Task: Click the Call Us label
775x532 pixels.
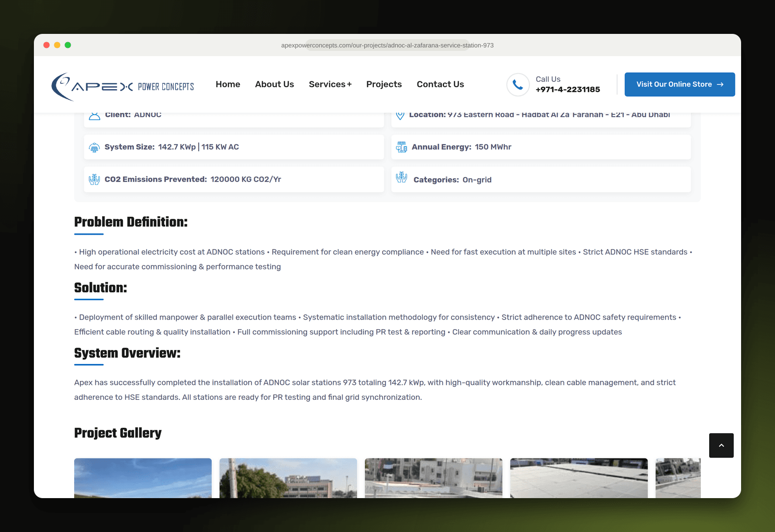Action: pyautogui.click(x=548, y=79)
